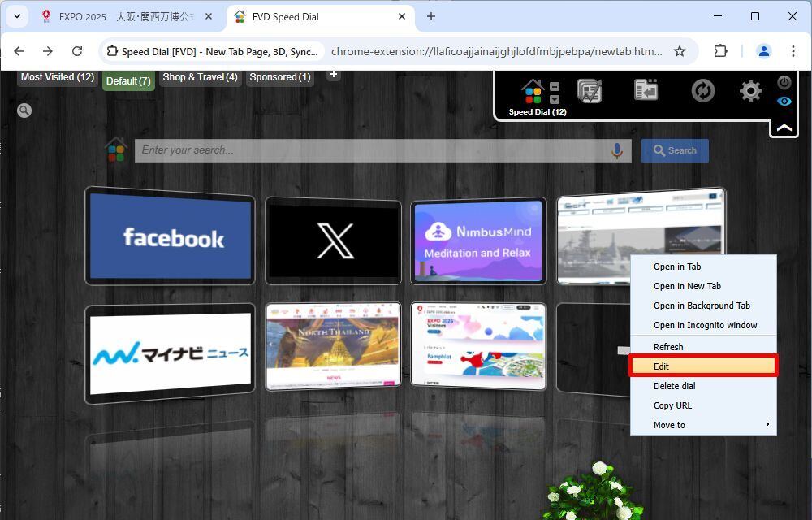
Task: Open the facebook dial thumbnail
Action: coord(170,236)
